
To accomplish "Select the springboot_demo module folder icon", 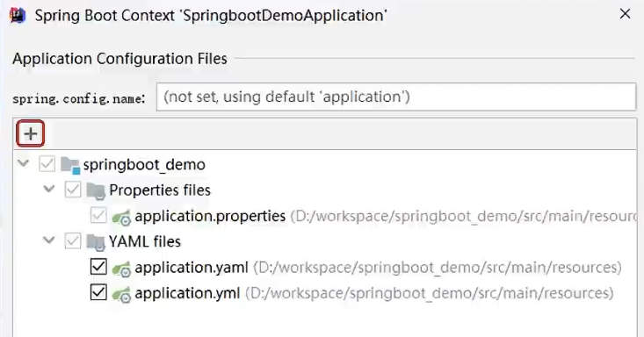I will point(70,165).
